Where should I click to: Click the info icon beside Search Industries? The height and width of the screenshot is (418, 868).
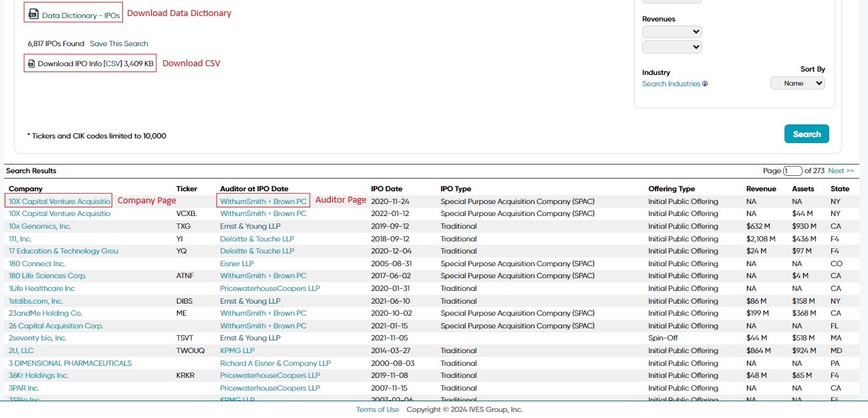[705, 84]
